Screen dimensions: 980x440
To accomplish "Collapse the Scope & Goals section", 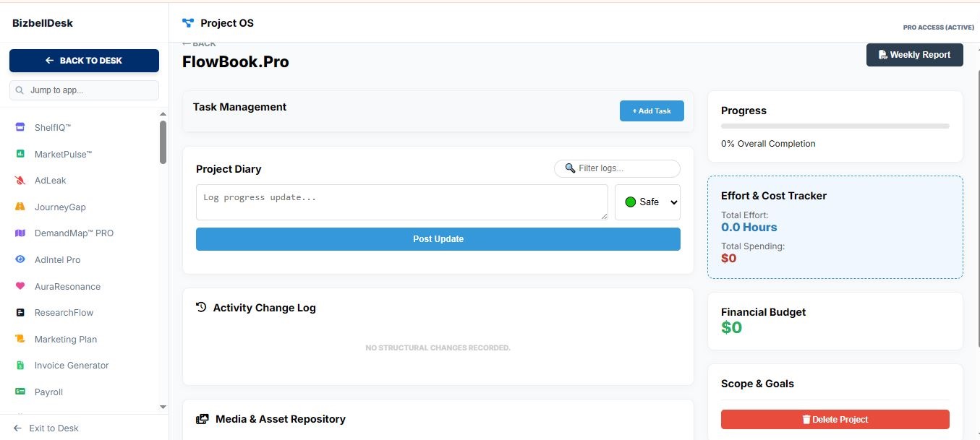I will point(757,384).
